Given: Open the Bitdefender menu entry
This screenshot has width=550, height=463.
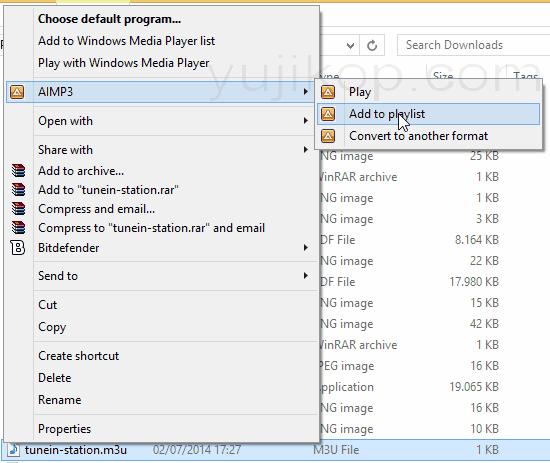Looking at the screenshot, I should 160,248.
